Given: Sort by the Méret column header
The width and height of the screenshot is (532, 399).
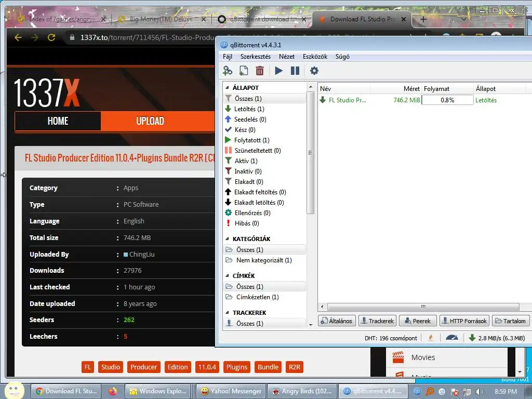Looking at the screenshot, I should coord(395,88).
